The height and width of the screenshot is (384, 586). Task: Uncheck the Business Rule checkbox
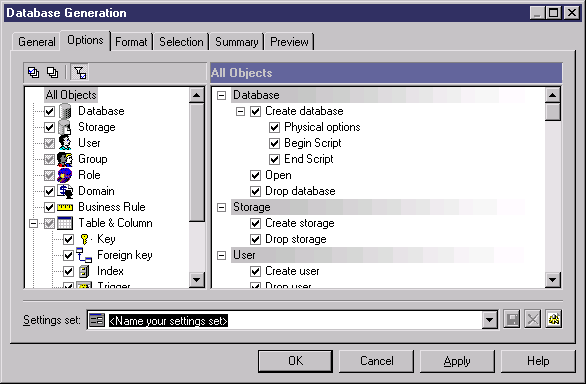[49, 208]
